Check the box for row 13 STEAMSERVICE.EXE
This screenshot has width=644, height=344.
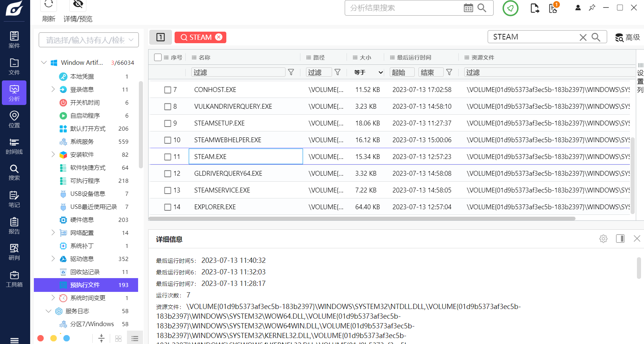tap(168, 190)
